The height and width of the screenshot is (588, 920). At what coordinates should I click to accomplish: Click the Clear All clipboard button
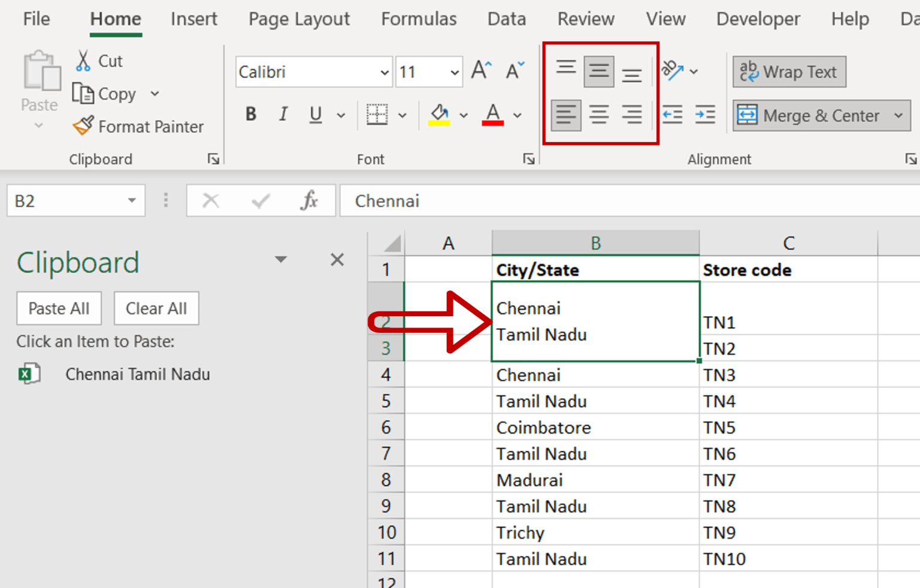coord(156,308)
